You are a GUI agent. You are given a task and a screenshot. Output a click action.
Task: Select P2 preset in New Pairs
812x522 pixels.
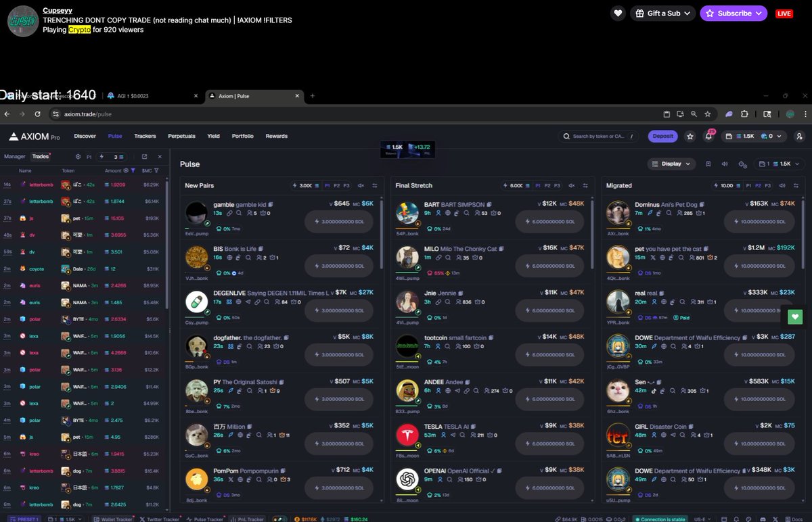point(337,185)
